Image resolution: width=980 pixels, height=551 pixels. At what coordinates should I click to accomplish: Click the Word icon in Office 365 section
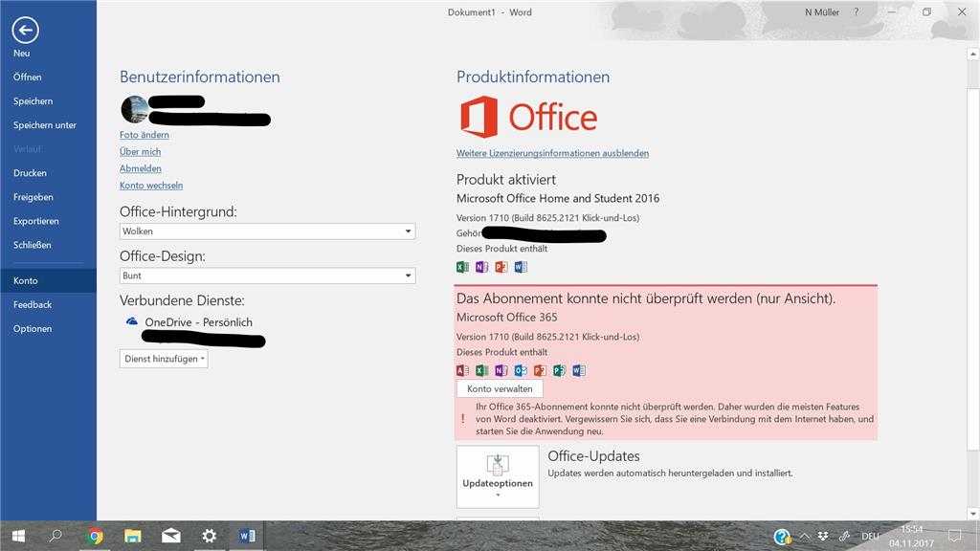579,370
